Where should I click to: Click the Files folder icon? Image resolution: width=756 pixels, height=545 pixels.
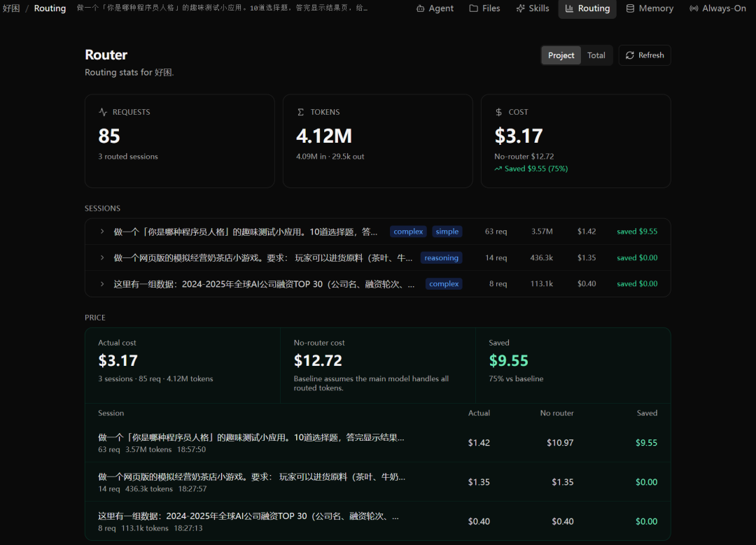coord(473,8)
